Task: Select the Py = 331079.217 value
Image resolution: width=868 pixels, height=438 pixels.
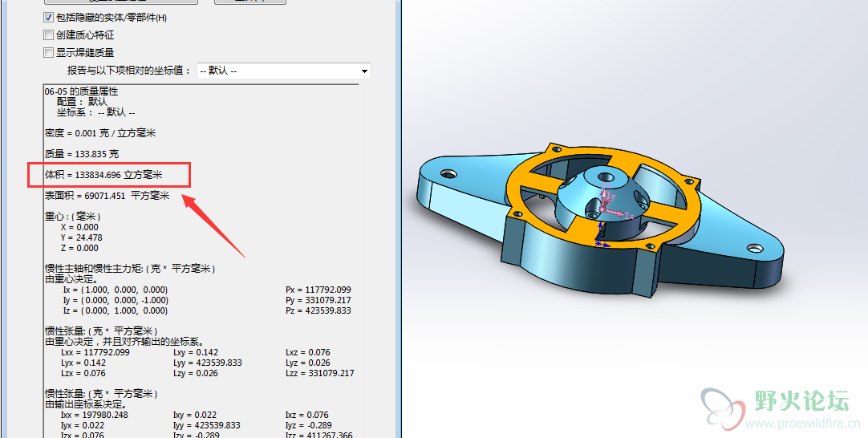Action: tap(318, 300)
